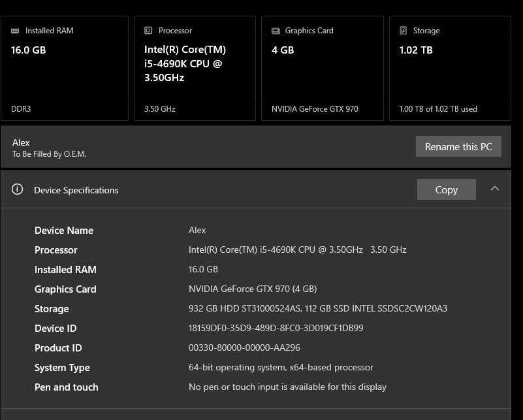Select 'No pen or touch input' value
The height and width of the screenshot is (420, 523).
tap(287, 387)
